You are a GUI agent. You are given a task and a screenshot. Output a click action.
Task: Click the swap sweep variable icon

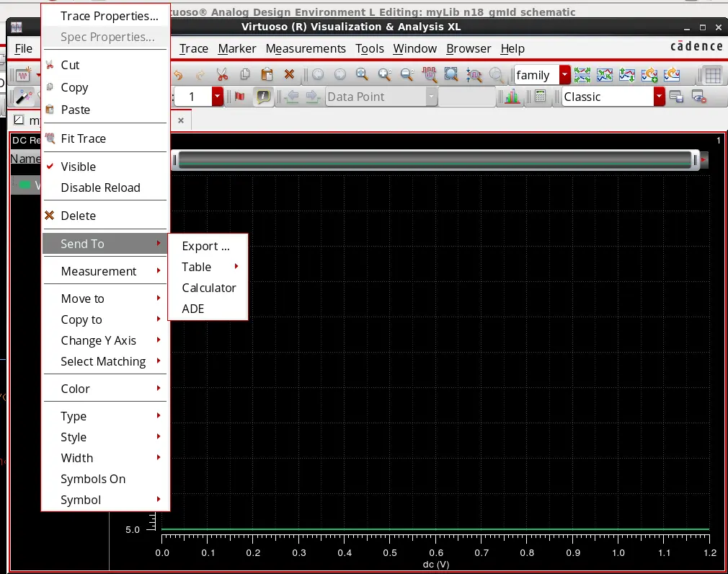click(627, 75)
